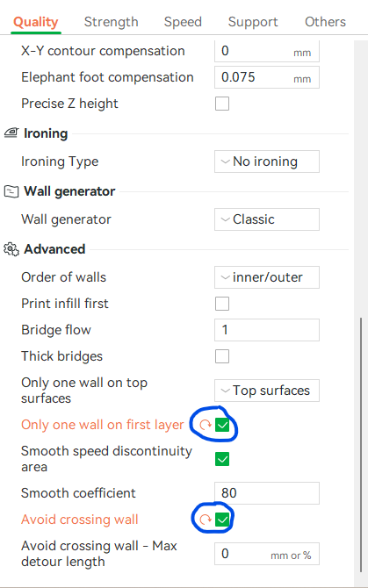Uncheck Only one wall on first layer
Image resolution: width=368 pixels, height=588 pixels.
tap(222, 426)
